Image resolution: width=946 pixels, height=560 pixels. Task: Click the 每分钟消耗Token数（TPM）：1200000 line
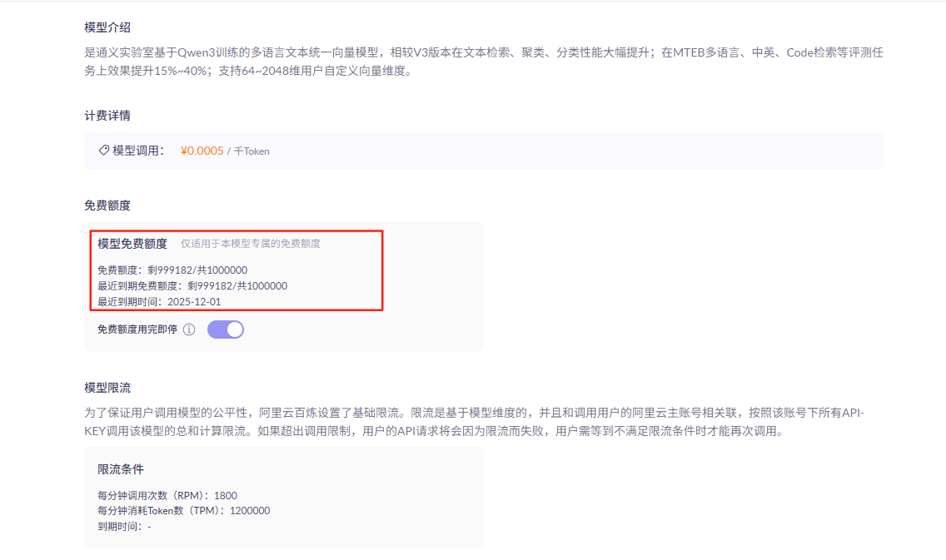point(184,511)
